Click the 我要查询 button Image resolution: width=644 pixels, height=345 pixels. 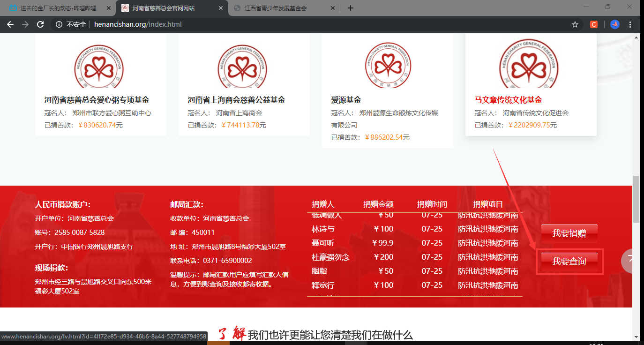(569, 261)
